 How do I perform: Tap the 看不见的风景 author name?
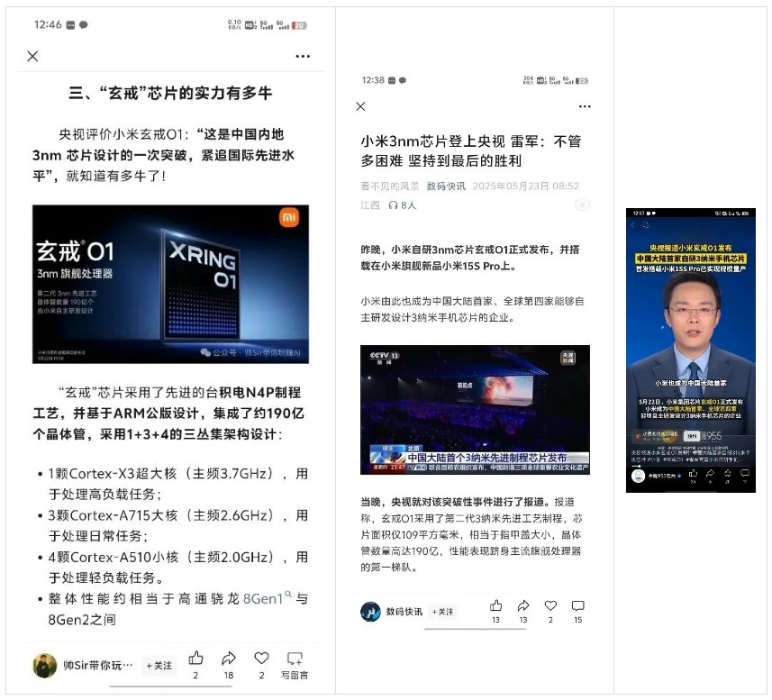[390, 186]
